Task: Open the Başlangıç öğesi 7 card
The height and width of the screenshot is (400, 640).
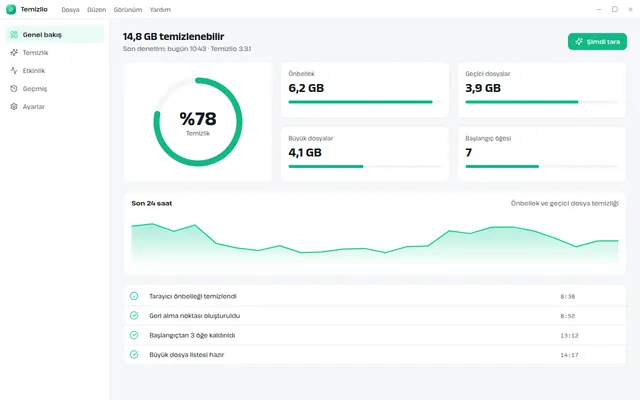Action: coord(542,154)
